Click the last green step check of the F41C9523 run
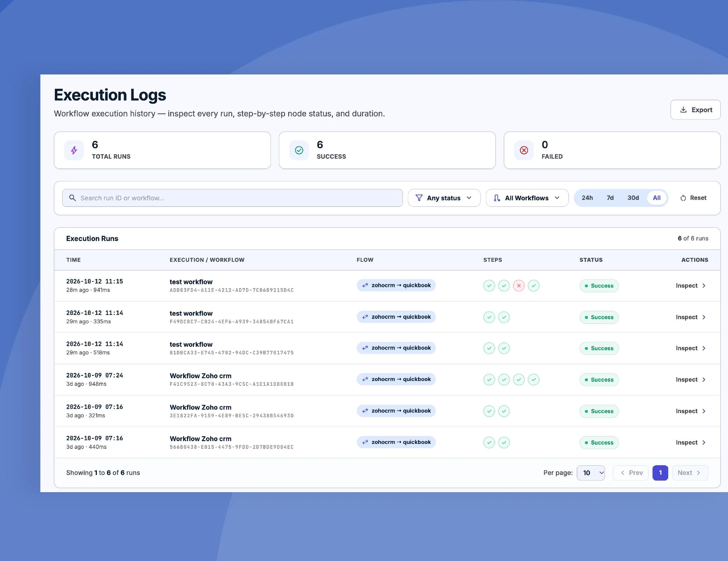Image resolution: width=728 pixels, height=561 pixels. coord(533,380)
